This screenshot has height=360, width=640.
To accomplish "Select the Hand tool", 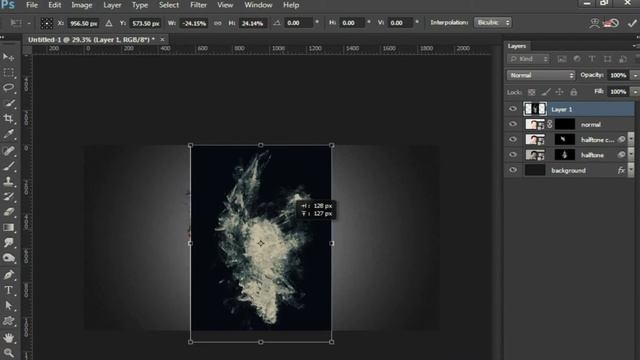I will [8, 338].
